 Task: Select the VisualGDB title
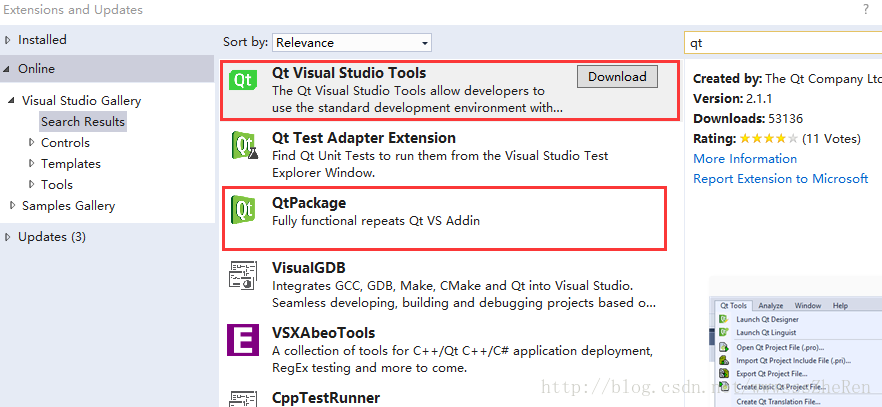308,268
